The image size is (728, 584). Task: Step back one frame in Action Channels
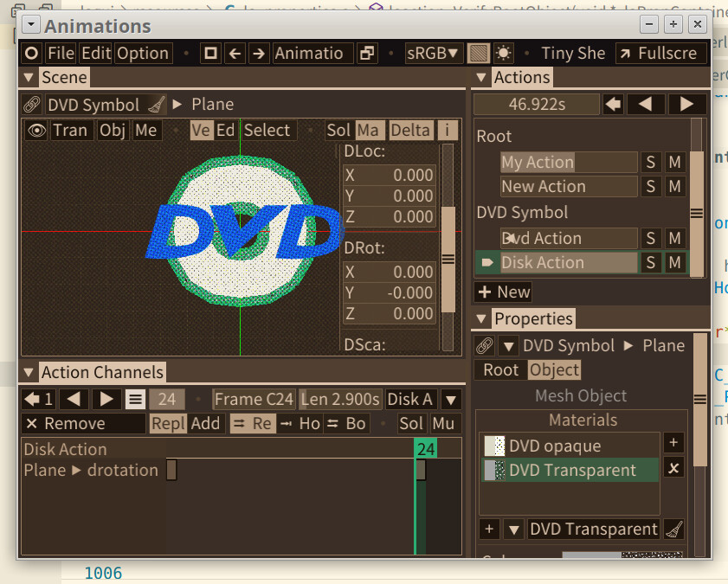[x=74, y=400]
